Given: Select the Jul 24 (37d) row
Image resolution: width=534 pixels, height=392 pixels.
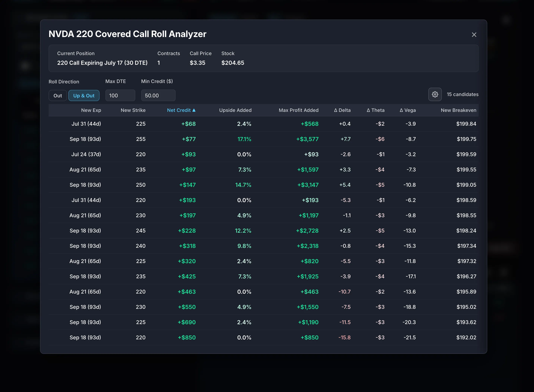Looking at the screenshot, I should 263,154.
